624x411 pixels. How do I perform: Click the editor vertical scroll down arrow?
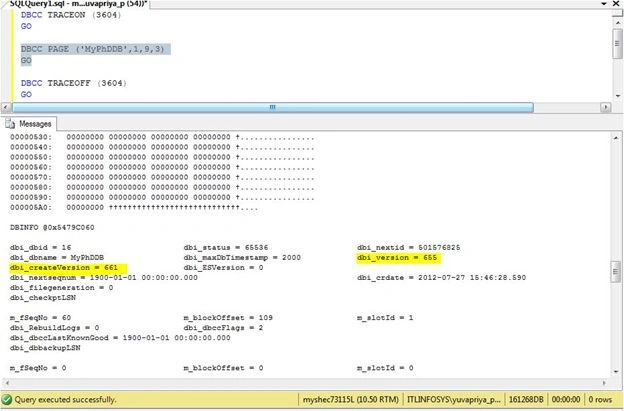click(618, 96)
